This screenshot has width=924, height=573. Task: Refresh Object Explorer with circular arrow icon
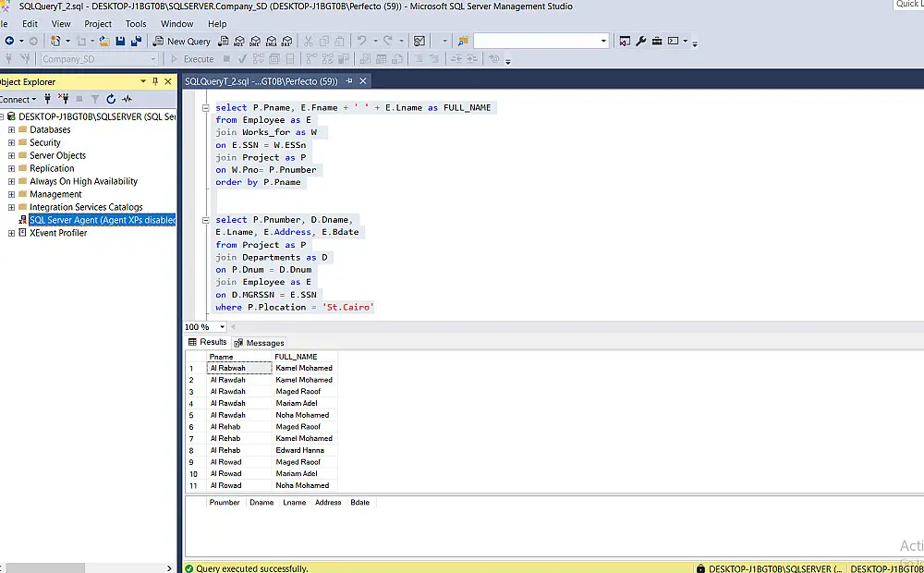coord(111,99)
